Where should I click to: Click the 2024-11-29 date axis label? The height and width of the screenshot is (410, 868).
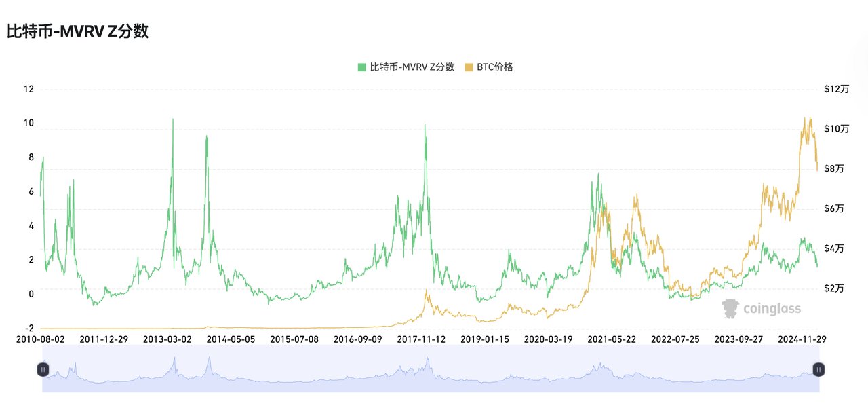click(802, 338)
